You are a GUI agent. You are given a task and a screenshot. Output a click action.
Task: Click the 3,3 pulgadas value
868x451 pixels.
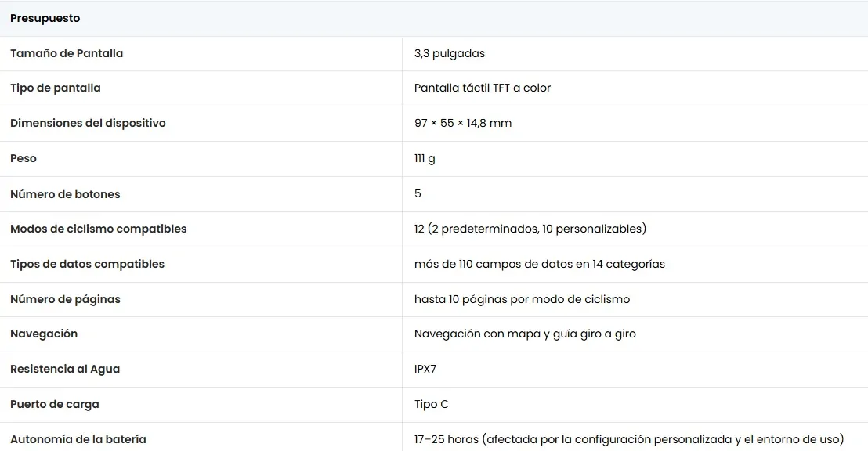coord(450,54)
